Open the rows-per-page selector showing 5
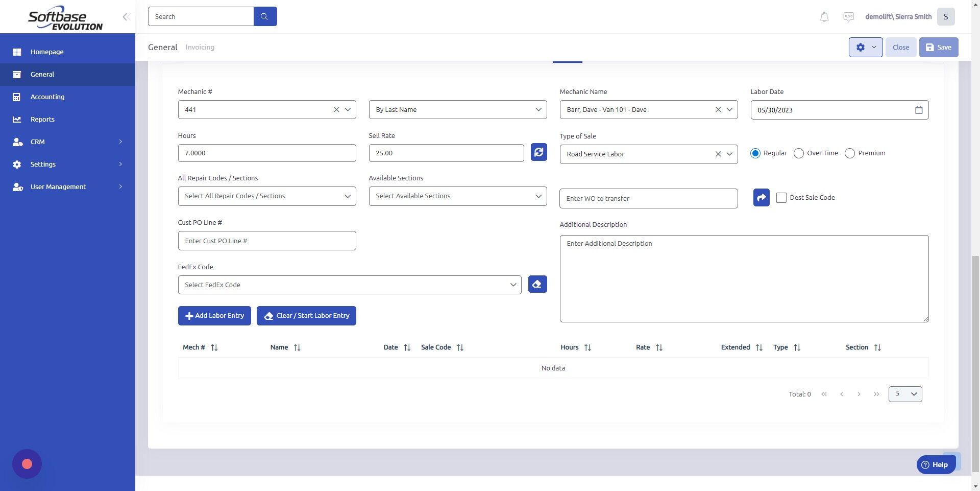 pos(904,393)
